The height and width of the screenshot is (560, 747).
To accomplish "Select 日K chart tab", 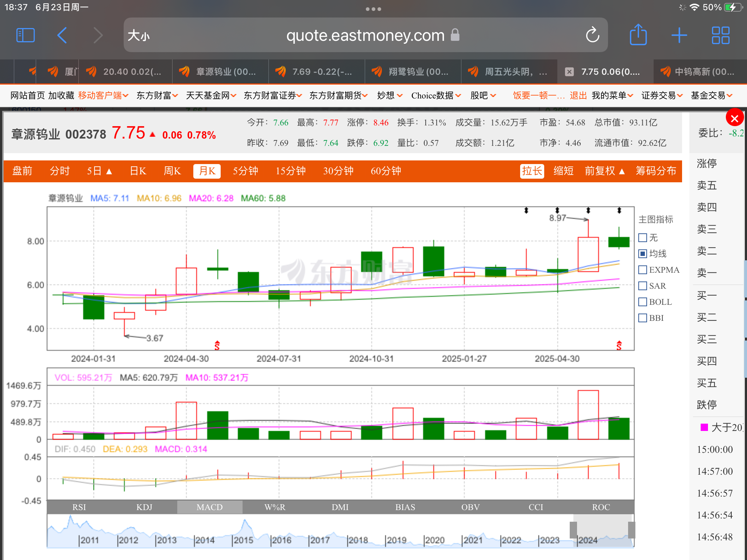I will 138,171.
